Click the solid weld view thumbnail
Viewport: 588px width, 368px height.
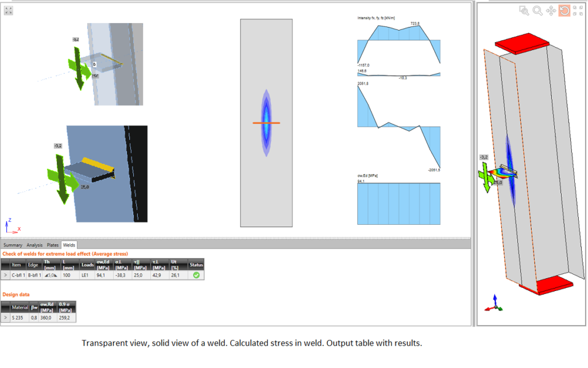[x=106, y=174]
